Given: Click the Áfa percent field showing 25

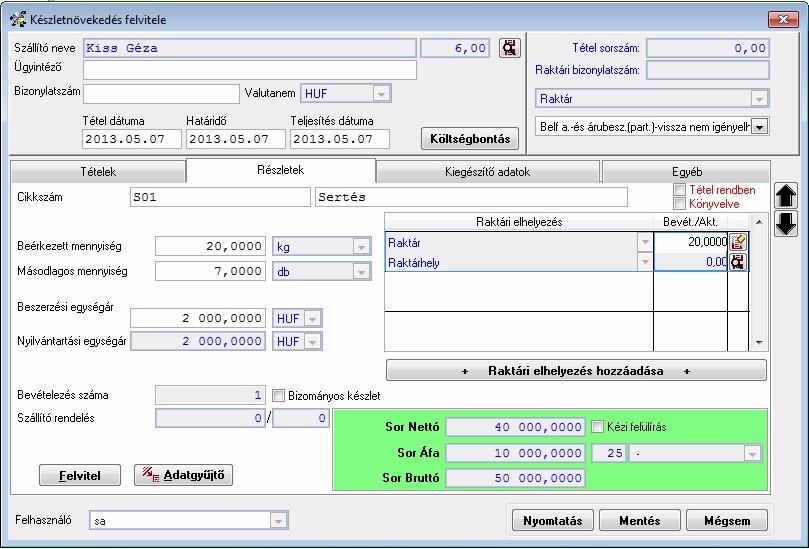Looking at the screenshot, I should coord(609,453).
